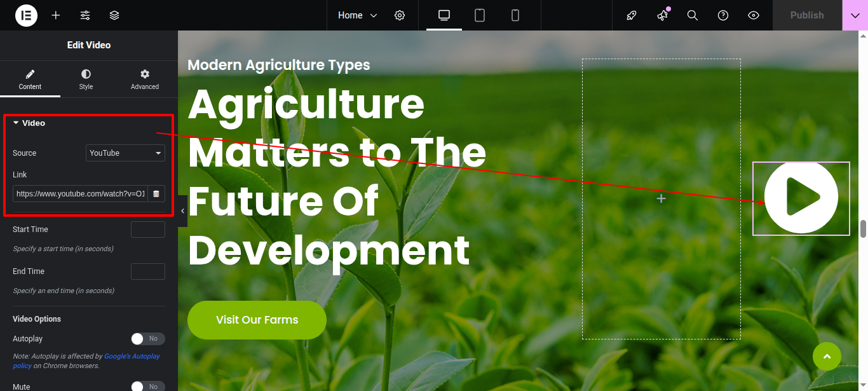The height and width of the screenshot is (391, 868).
Task: Switch to tablet view icon
Action: (x=480, y=15)
